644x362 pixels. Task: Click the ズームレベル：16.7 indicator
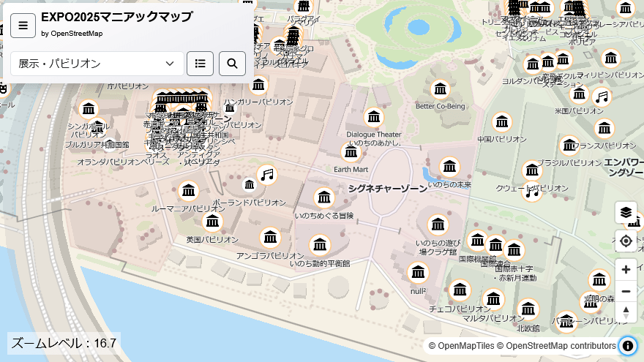pyautogui.click(x=64, y=343)
